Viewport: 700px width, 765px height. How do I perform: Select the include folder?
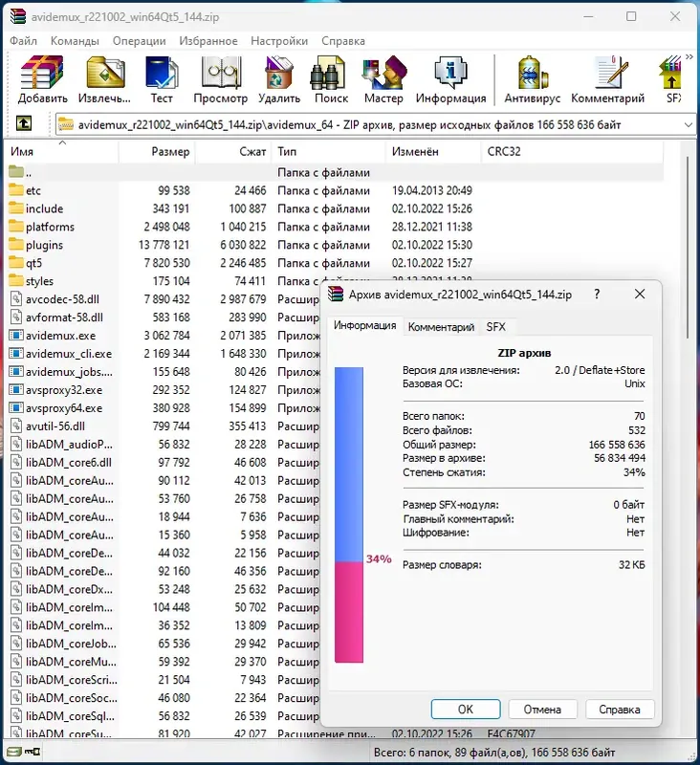click(334, 208)
